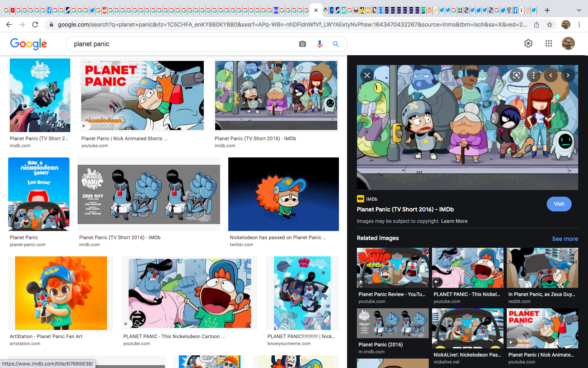
Task: Select the bus stop crowd IMDb thumbnail
Action: pyautogui.click(x=276, y=95)
